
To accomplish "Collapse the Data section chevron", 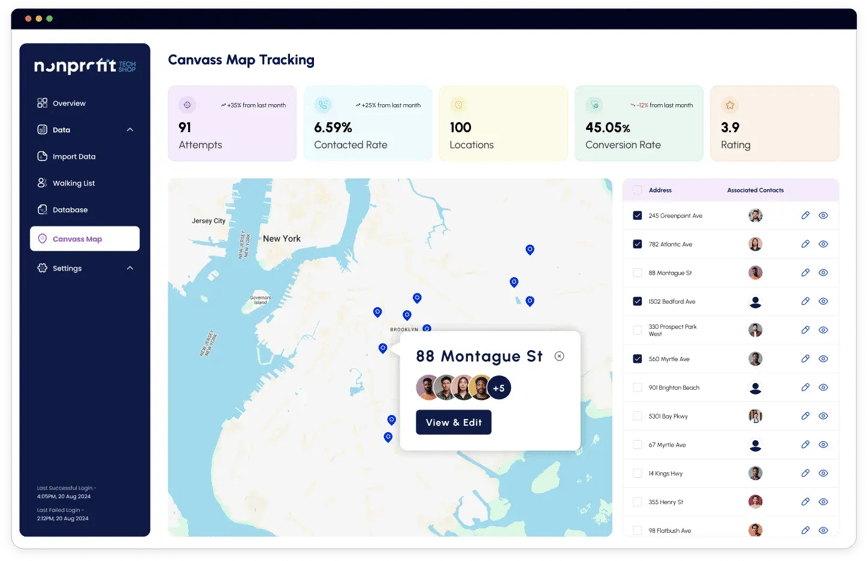I will click(130, 130).
